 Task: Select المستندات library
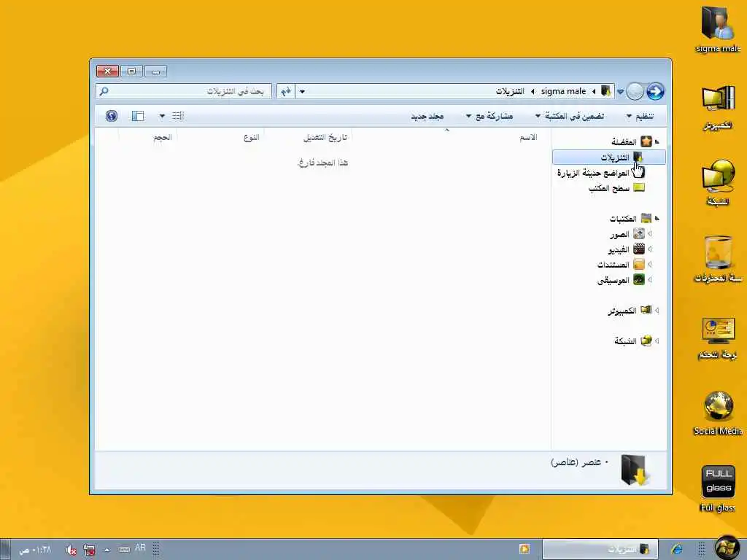coord(613,264)
